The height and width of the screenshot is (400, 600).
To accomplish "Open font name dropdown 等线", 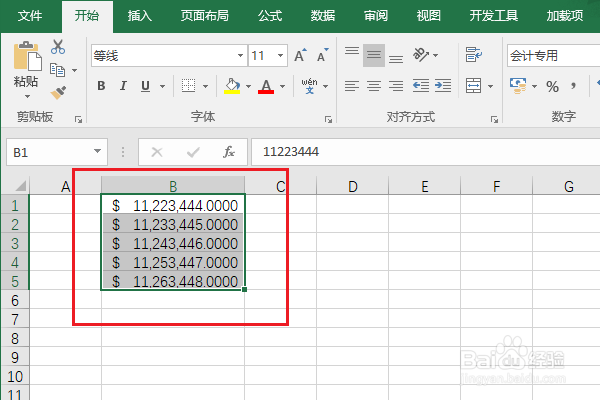I will pos(240,56).
